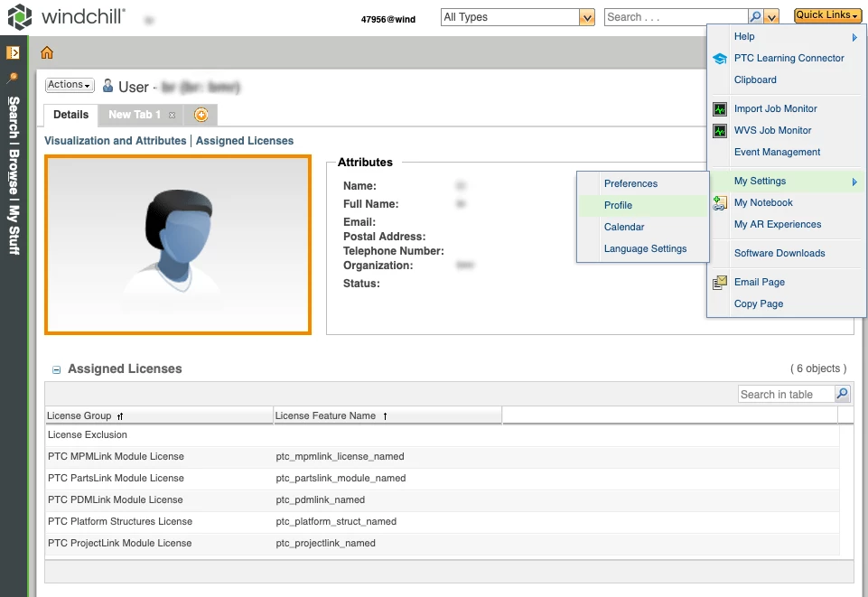This screenshot has width=868, height=597.
Task: Select Event Management menu item
Action: (777, 152)
